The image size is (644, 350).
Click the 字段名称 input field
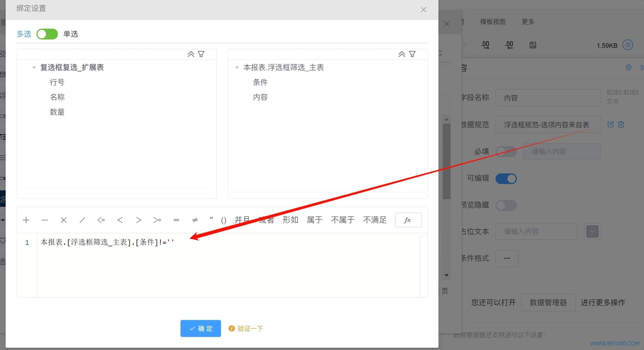(548, 98)
